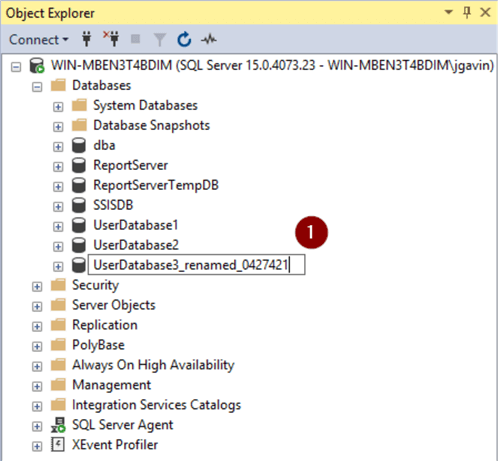Click the dba database cylinder icon
498x461 pixels.
coord(79,145)
